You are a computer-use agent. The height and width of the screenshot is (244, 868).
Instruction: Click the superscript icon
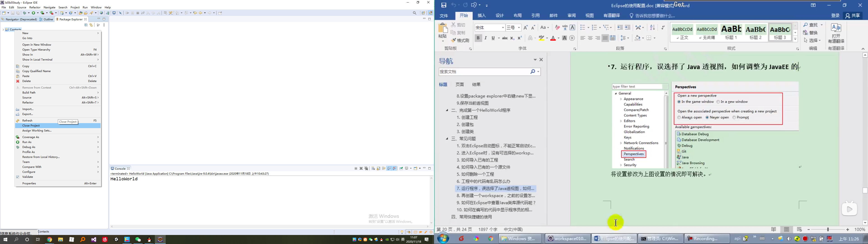click(x=520, y=38)
